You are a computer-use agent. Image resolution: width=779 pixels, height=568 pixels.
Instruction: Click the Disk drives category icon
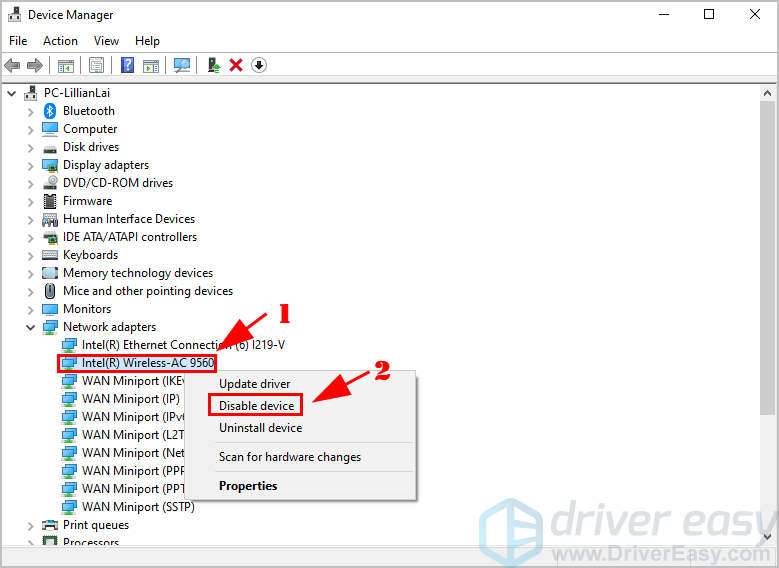tap(50, 148)
